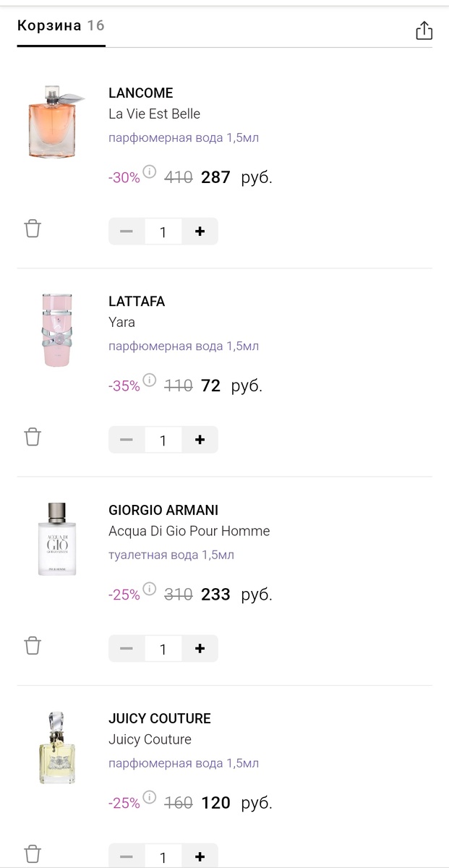
Task: Open discount info icon for Lancome -30%
Action: point(150,171)
